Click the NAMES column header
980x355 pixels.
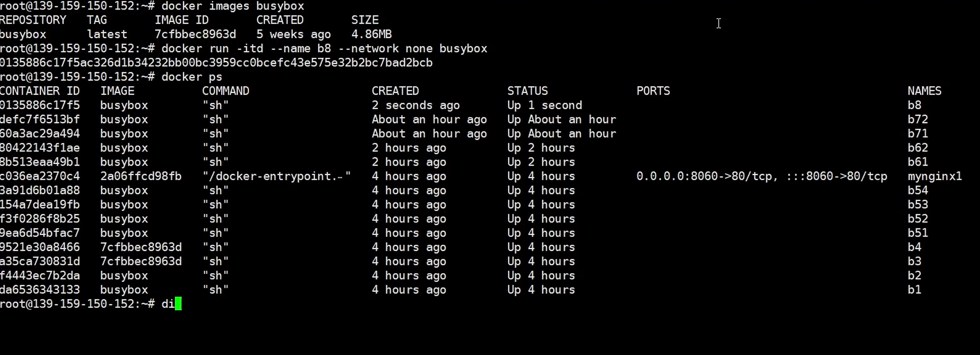[924, 91]
